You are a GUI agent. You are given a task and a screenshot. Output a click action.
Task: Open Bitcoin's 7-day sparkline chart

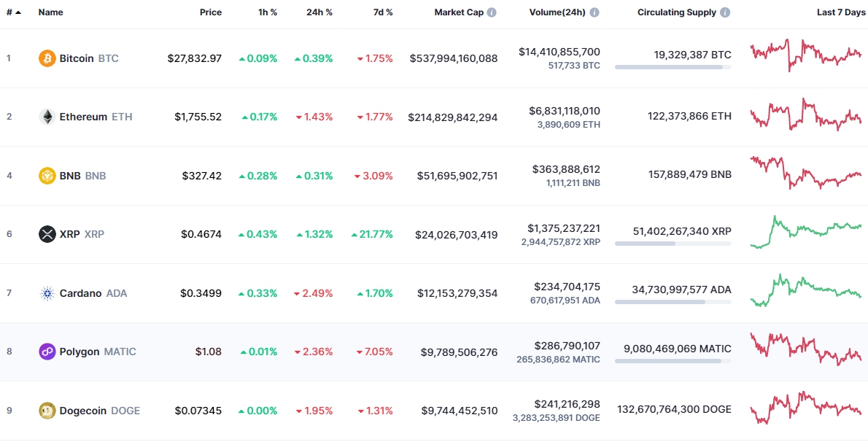click(x=806, y=55)
